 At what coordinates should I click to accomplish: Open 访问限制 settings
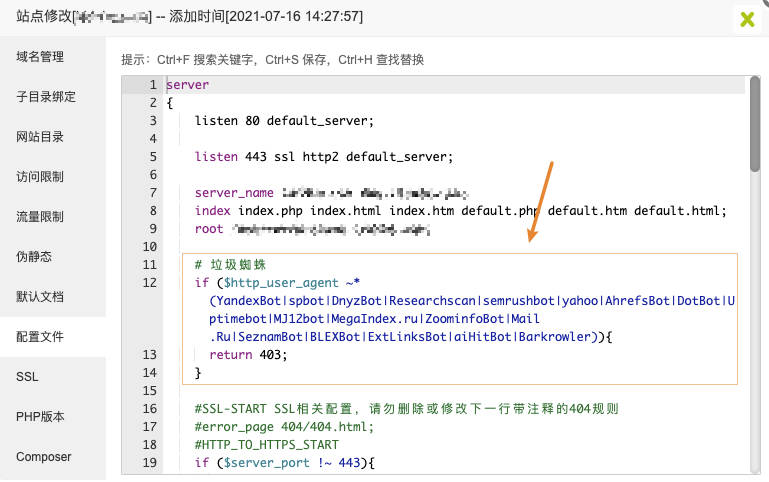tap(40, 177)
